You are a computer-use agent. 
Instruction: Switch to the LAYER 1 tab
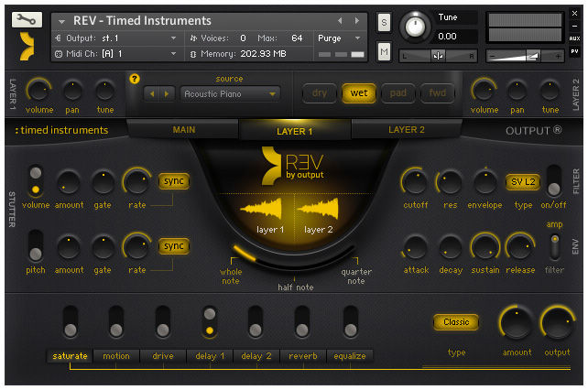pos(295,131)
